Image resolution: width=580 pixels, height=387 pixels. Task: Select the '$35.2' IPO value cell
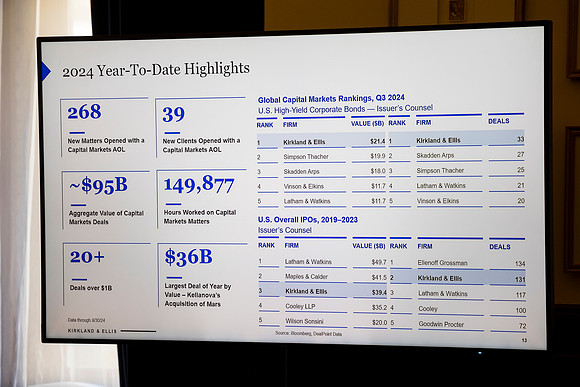point(380,307)
